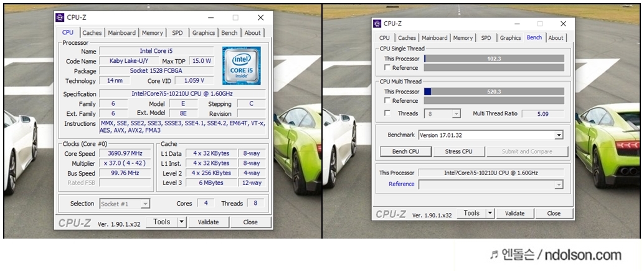Click the Threads count value 8 in left window

click(255, 203)
